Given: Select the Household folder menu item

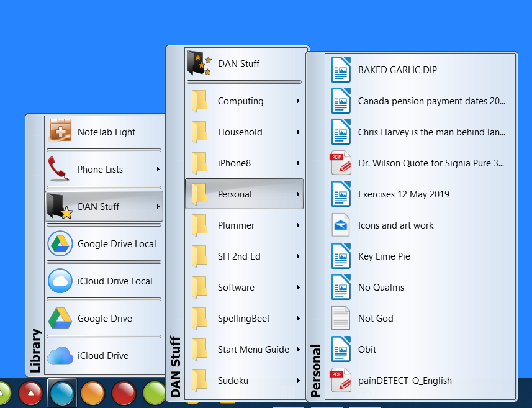Looking at the screenshot, I should tap(240, 132).
